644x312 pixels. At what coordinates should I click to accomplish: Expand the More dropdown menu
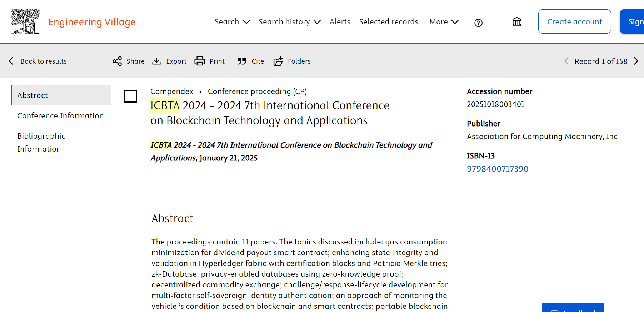point(444,22)
